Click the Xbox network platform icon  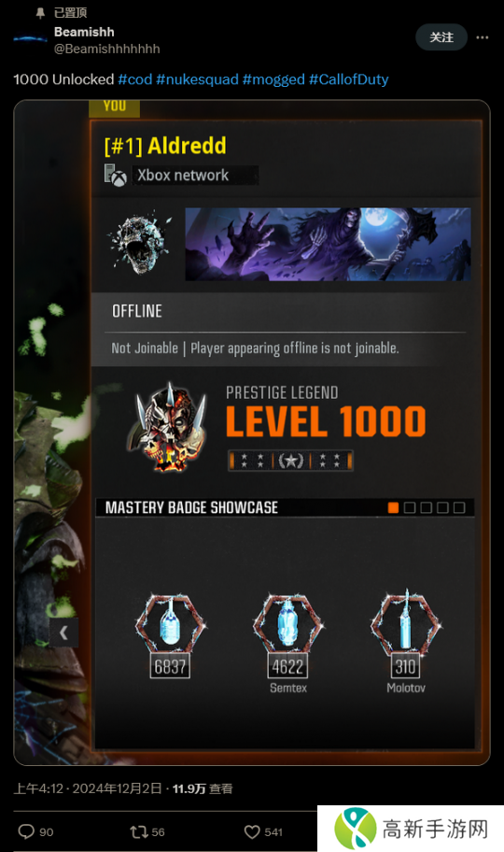pos(115,175)
